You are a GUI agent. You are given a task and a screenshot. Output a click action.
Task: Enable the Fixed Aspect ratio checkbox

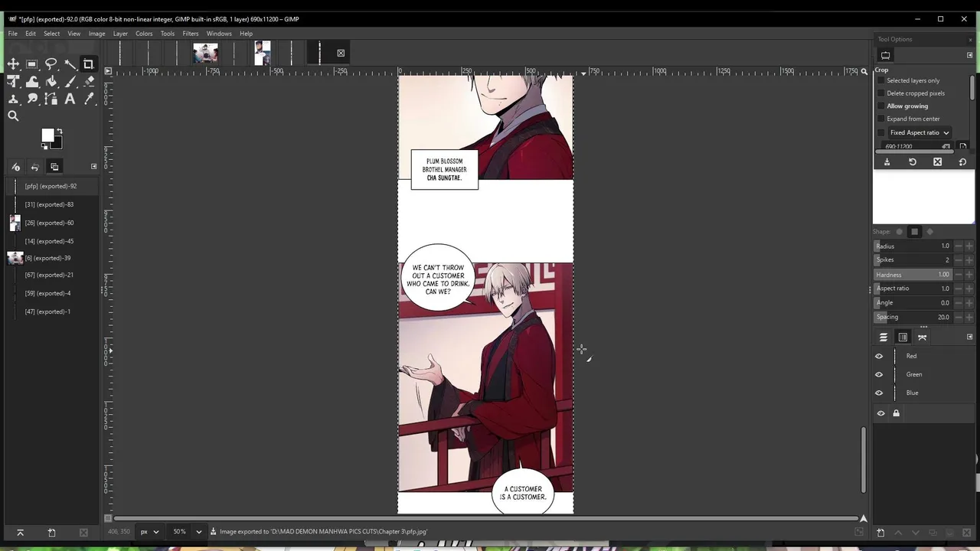[880, 132]
